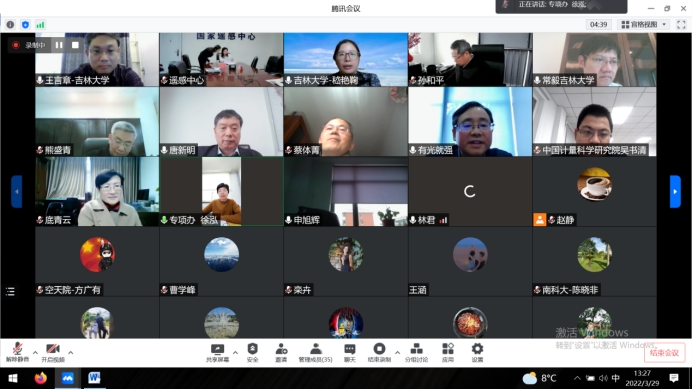The height and width of the screenshot is (390, 693).
Task: Open the share screen (共享屏幕) tool
Action: tap(217, 353)
